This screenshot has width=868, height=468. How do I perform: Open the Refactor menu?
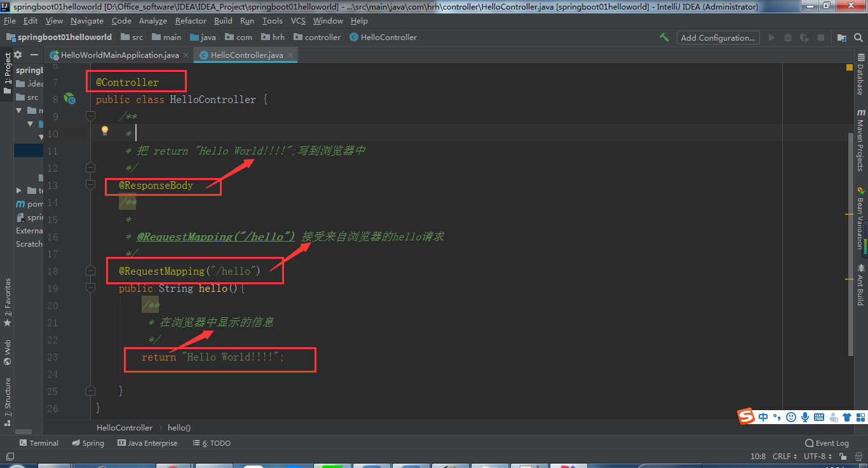[x=191, y=21]
